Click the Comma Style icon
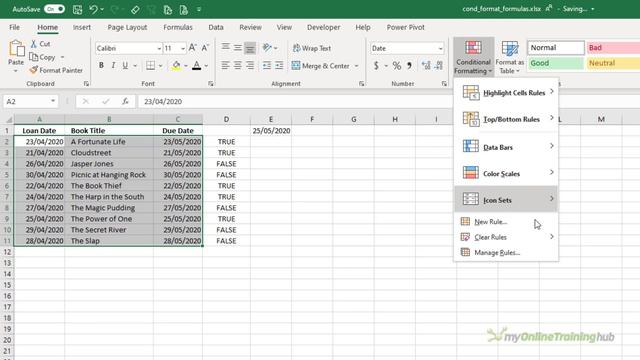Image resolution: width=640 pixels, height=360 pixels. [x=409, y=65]
